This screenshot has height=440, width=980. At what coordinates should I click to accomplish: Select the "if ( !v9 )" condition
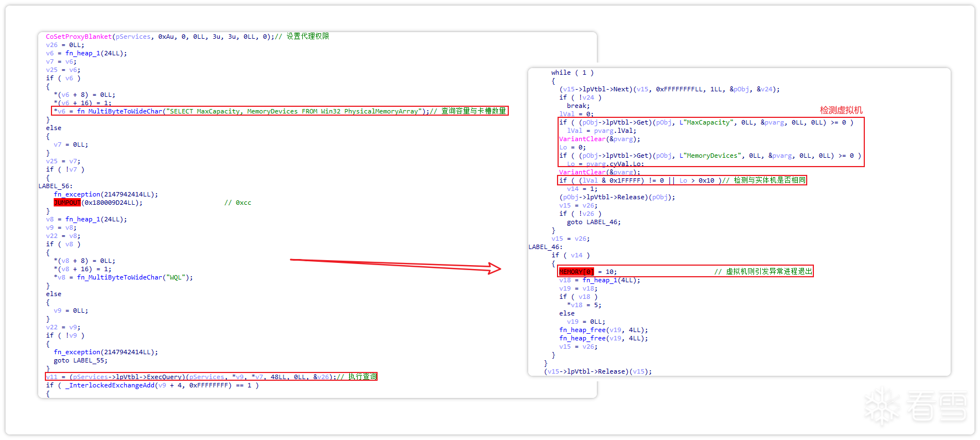click(x=65, y=335)
